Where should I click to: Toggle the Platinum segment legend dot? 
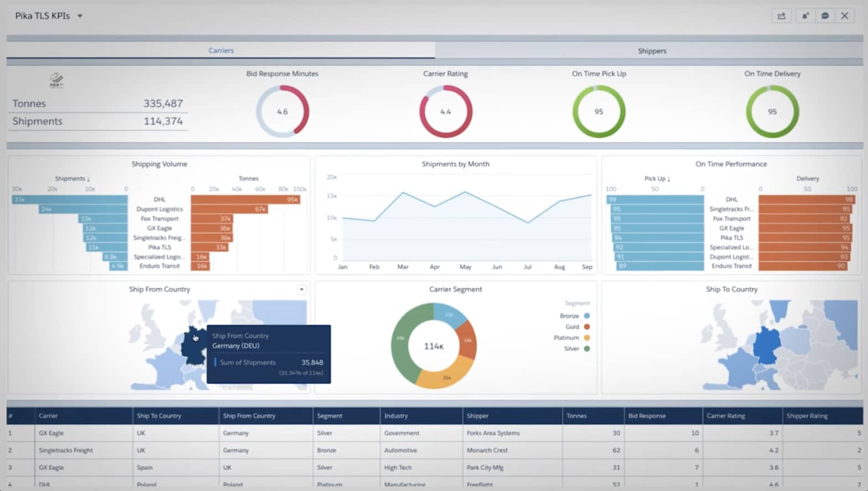click(x=587, y=338)
